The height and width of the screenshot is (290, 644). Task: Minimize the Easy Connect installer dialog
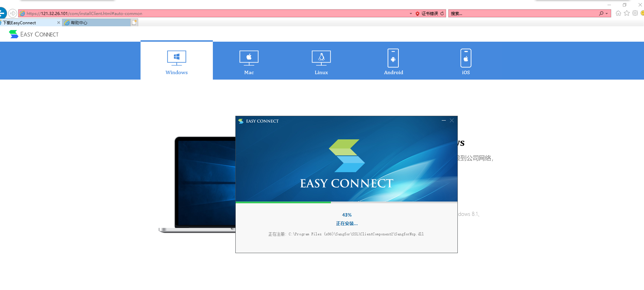(x=444, y=121)
